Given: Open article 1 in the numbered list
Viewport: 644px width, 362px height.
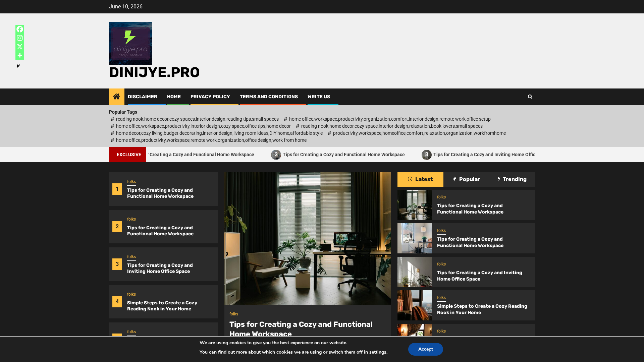Looking at the screenshot, I should 160,193.
